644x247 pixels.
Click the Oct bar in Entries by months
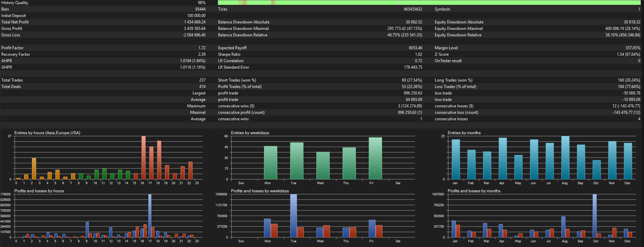[596, 169]
